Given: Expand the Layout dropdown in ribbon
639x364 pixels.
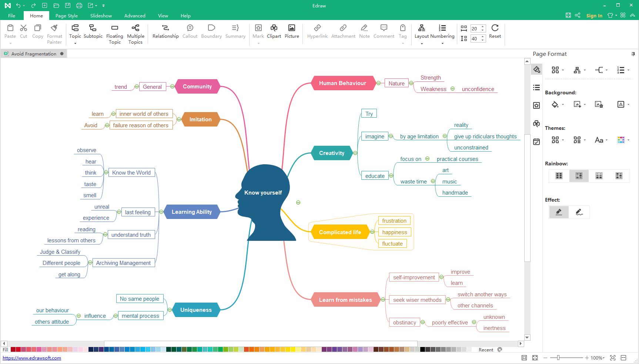Looking at the screenshot, I should point(422,44).
